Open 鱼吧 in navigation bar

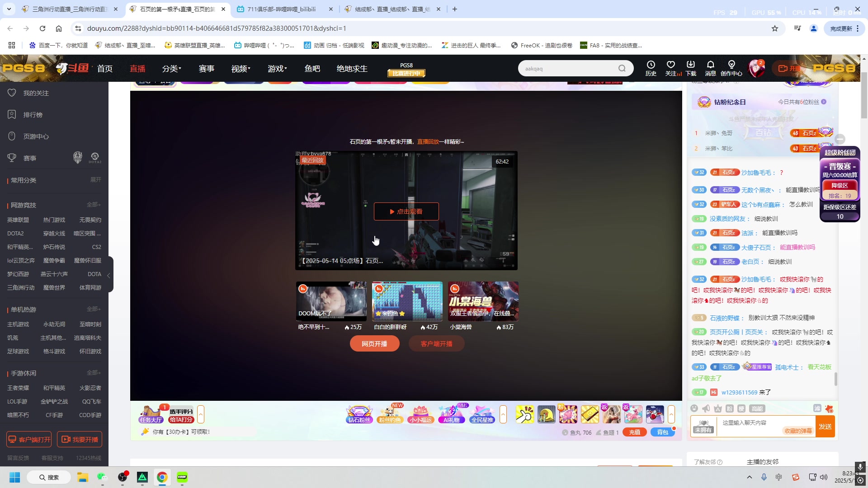point(312,69)
